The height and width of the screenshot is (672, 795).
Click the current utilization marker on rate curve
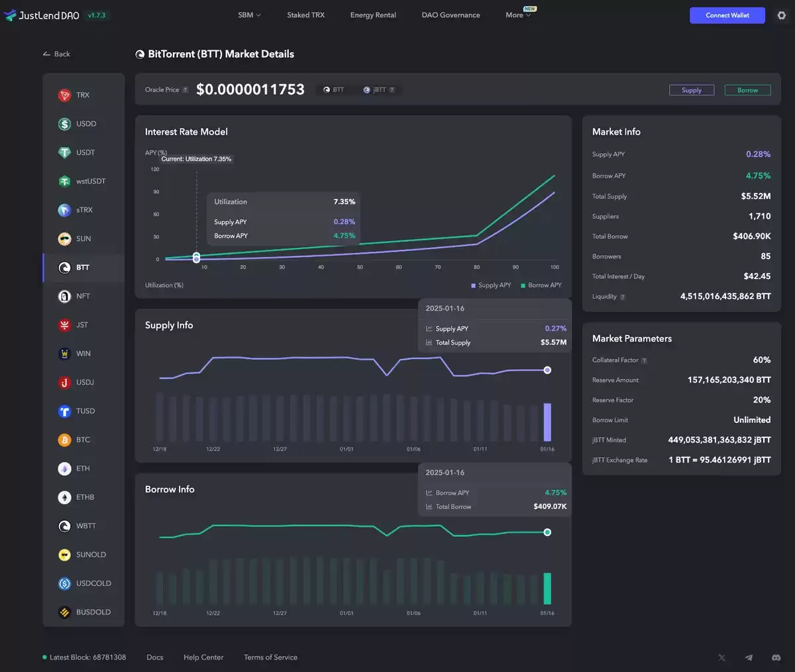pos(196,257)
